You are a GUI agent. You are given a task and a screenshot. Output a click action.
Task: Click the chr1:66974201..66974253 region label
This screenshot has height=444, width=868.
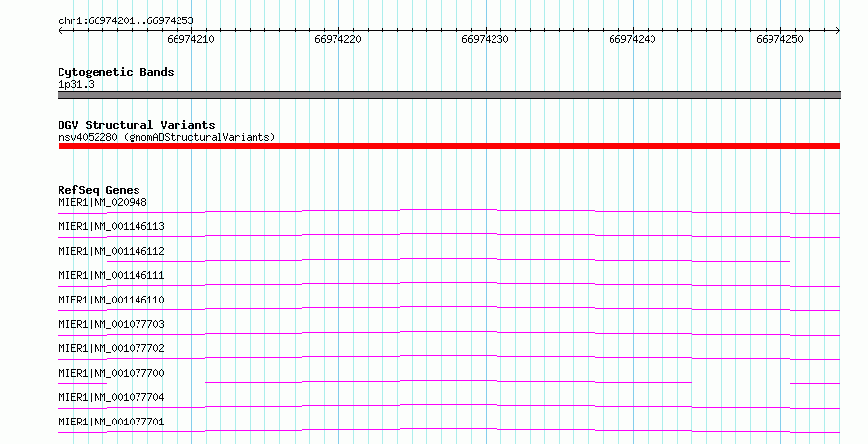(126, 21)
